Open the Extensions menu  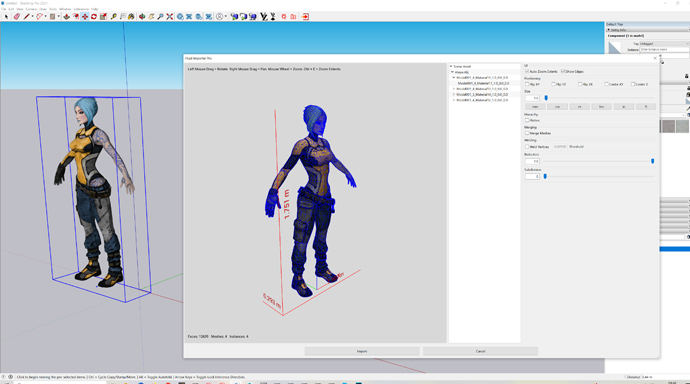point(81,9)
